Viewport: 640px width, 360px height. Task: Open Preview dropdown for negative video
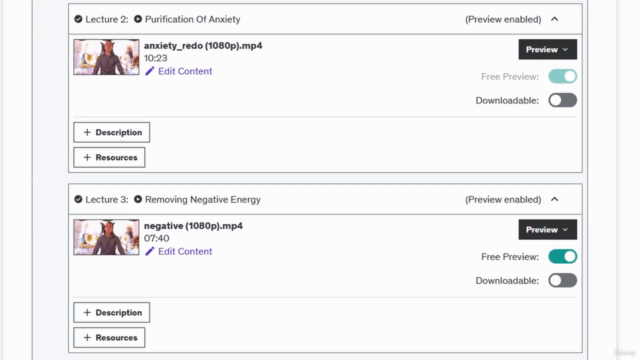(x=548, y=230)
